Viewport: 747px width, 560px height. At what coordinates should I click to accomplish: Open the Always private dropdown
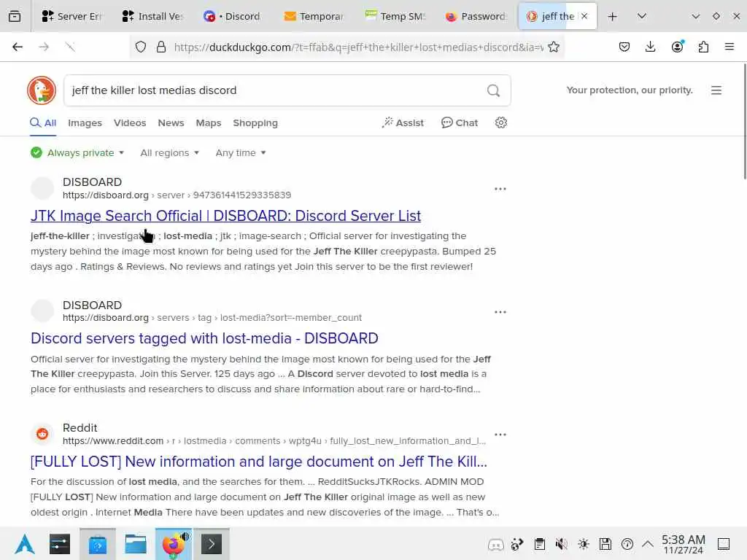pos(77,153)
